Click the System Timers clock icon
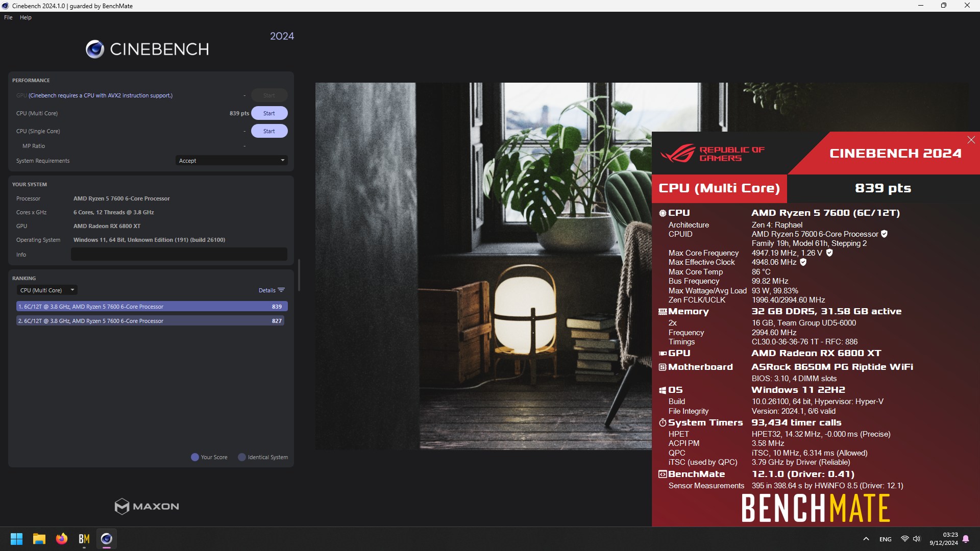This screenshot has height=551, width=980. point(663,423)
